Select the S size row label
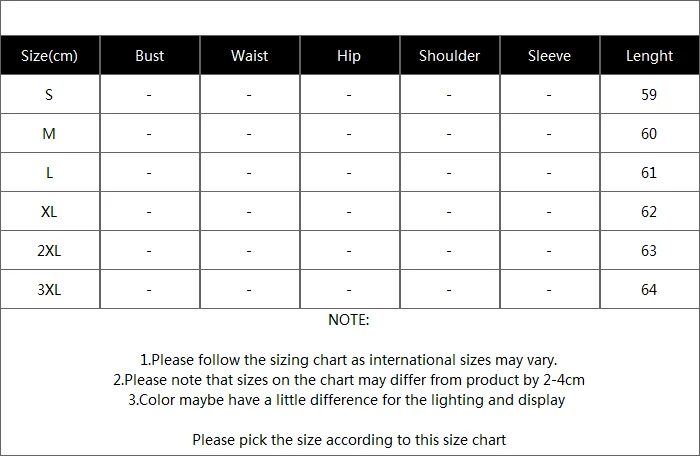The height and width of the screenshot is (456, 700). [x=49, y=95]
